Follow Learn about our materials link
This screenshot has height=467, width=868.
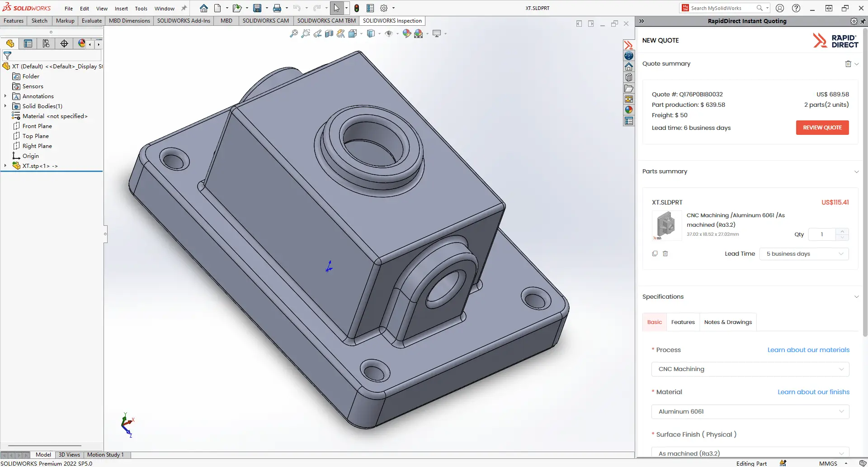[x=808, y=350]
